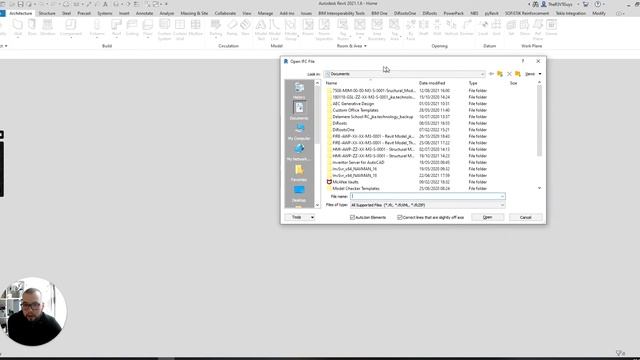Screen dimensions: 640x360
Task: Toggle the Auto-Join Elements checkbox
Action: (352, 217)
